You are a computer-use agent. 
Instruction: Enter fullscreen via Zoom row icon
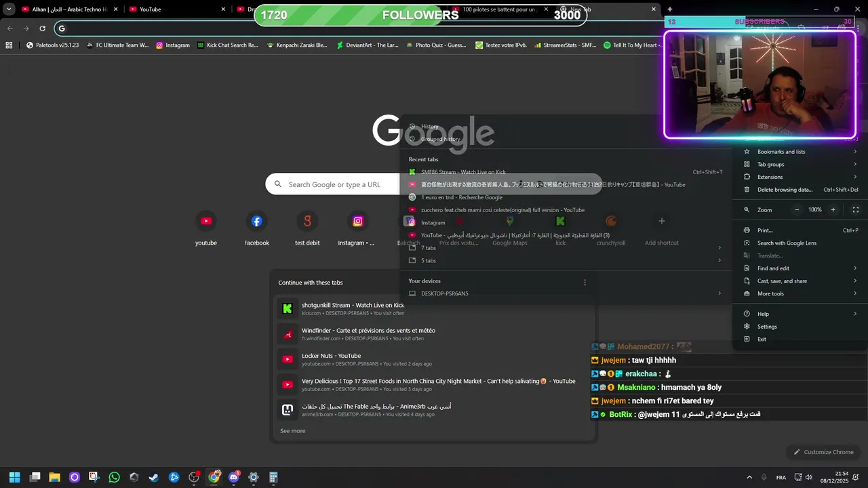[855, 210]
